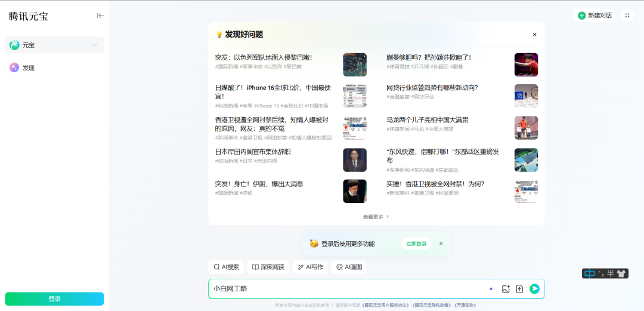Click the green 登录 button in the sidebar
Viewport: 644px width, 311px height.
tap(54, 299)
